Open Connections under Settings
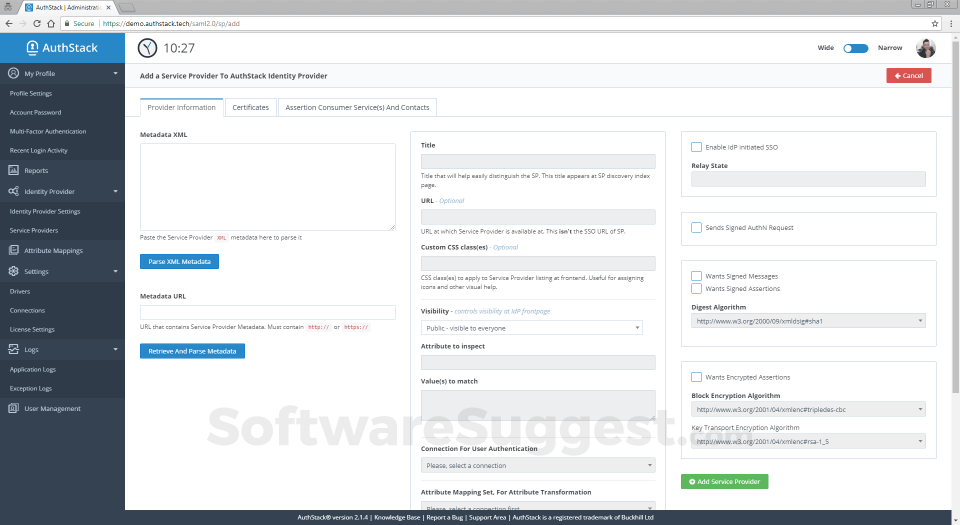Viewport: 960px width, 525px height. click(x=27, y=310)
